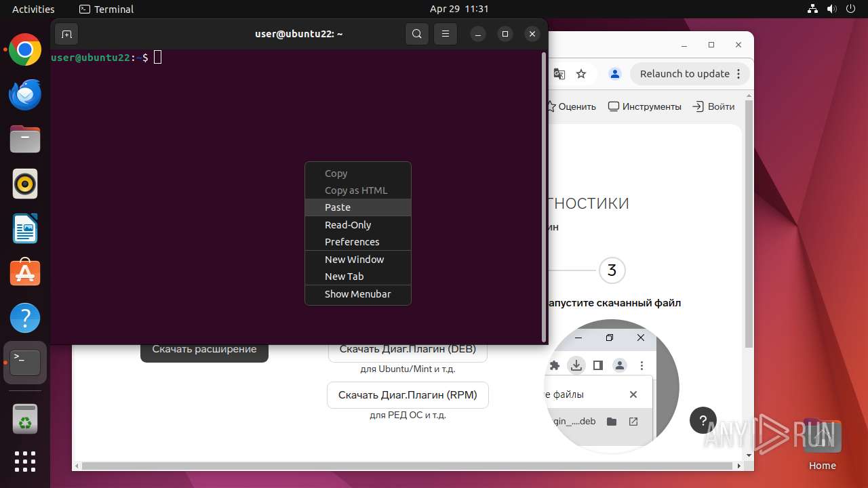The height and width of the screenshot is (488, 868).
Task: Click the Chrome translate page icon
Action: 559,74
